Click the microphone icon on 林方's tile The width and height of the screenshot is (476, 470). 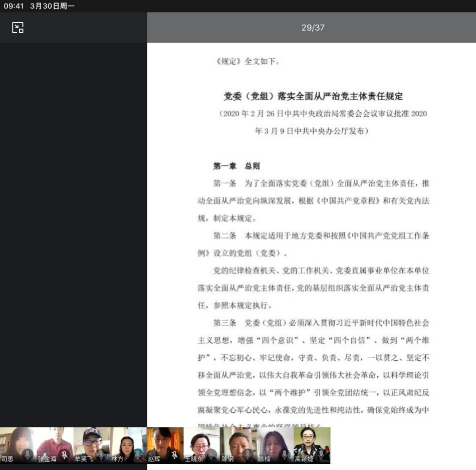[x=138, y=454]
